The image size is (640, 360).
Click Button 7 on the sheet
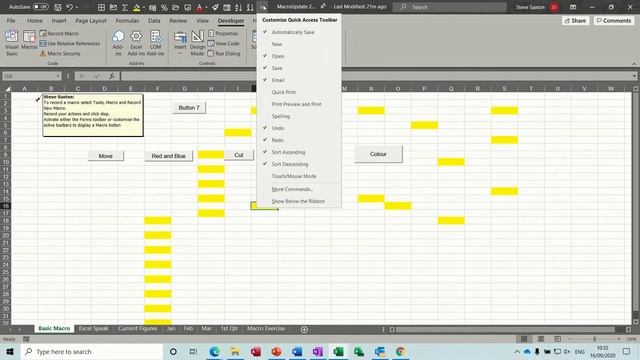tap(189, 108)
